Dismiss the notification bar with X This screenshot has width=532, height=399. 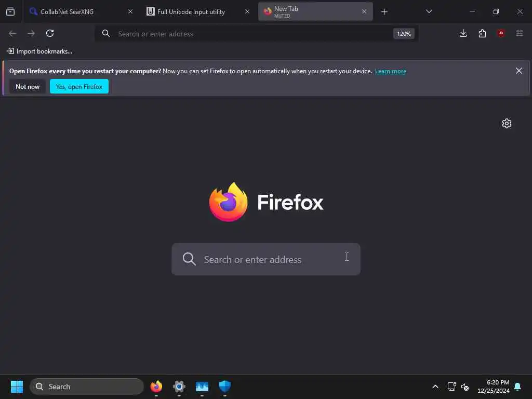[519, 71]
